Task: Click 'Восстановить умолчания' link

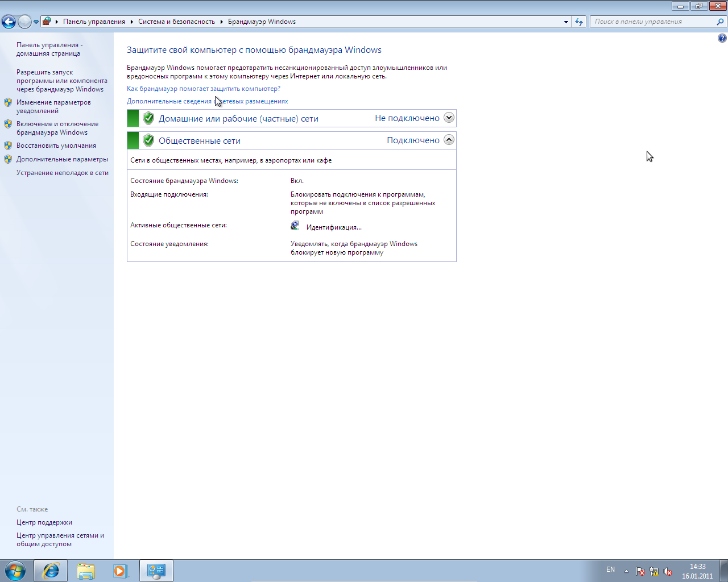Action: click(x=56, y=145)
